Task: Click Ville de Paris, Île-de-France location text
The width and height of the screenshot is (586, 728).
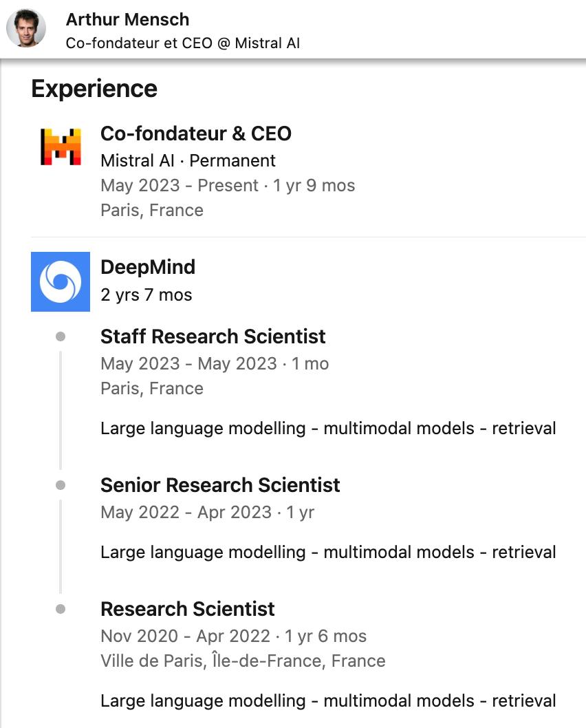Action: click(243, 661)
